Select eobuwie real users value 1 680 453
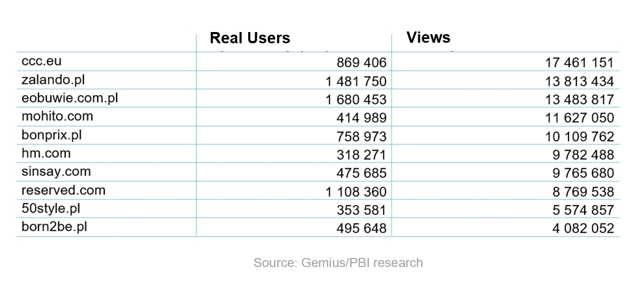 [355, 100]
